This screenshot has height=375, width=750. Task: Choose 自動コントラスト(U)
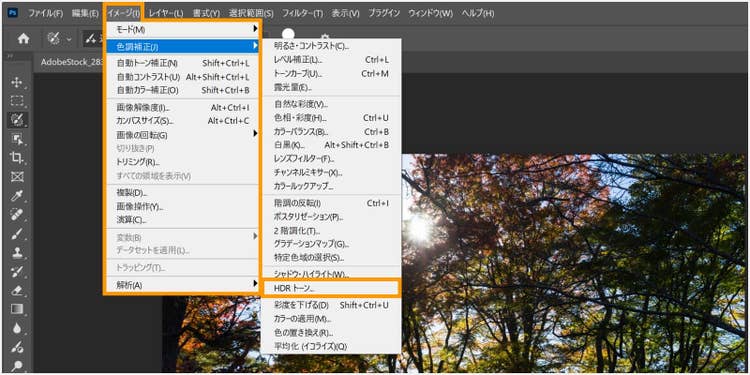point(182,77)
